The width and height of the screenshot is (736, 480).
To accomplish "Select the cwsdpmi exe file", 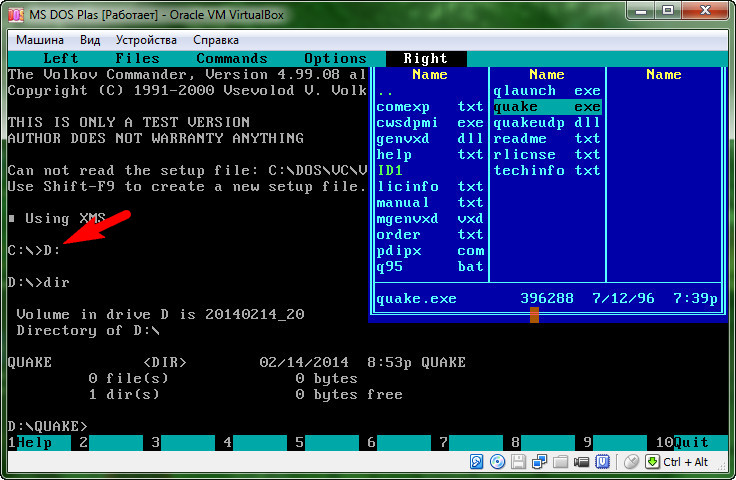I will [x=429, y=123].
